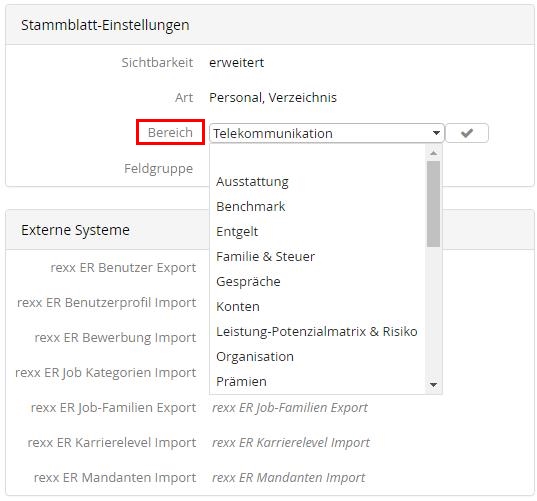
Task: Confirm selection with the checkmark button
Action: [467, 133]
